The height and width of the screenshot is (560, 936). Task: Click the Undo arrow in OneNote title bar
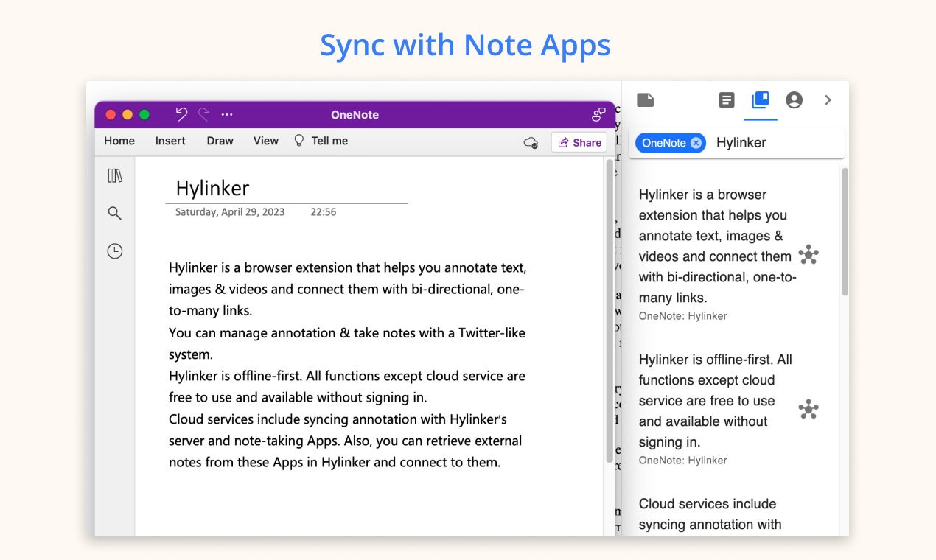(x=181, y=114)
